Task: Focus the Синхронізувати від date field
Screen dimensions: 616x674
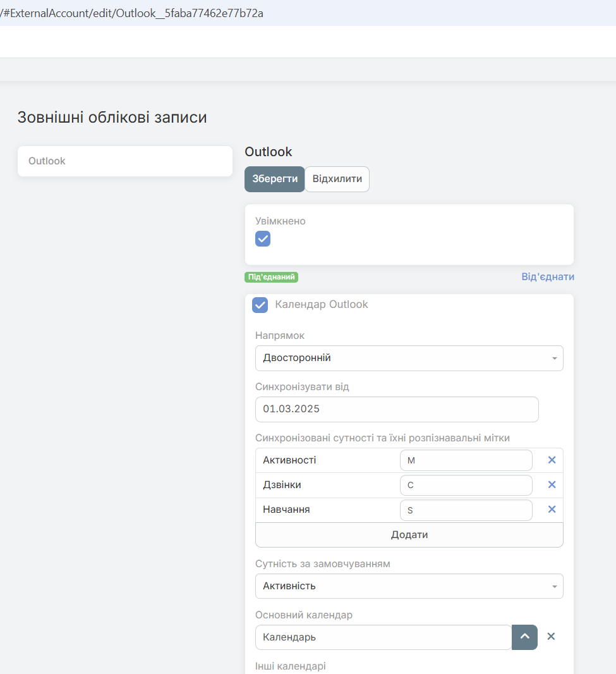Action: (397, 409)
